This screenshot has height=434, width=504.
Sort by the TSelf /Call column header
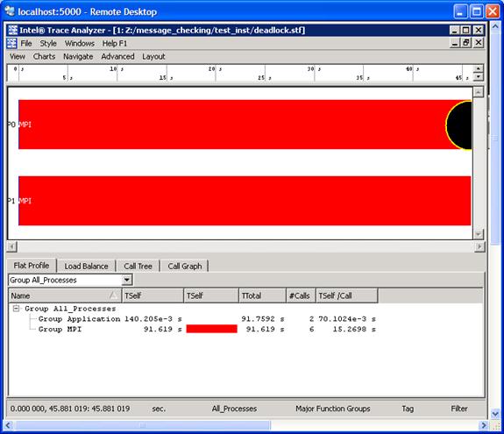click(x=346, y=295)
